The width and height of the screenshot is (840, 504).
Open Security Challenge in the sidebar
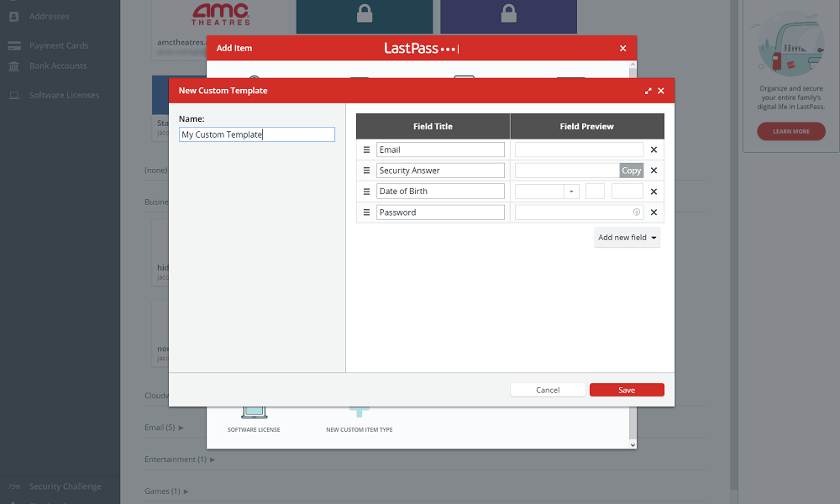tap(66, 486)
